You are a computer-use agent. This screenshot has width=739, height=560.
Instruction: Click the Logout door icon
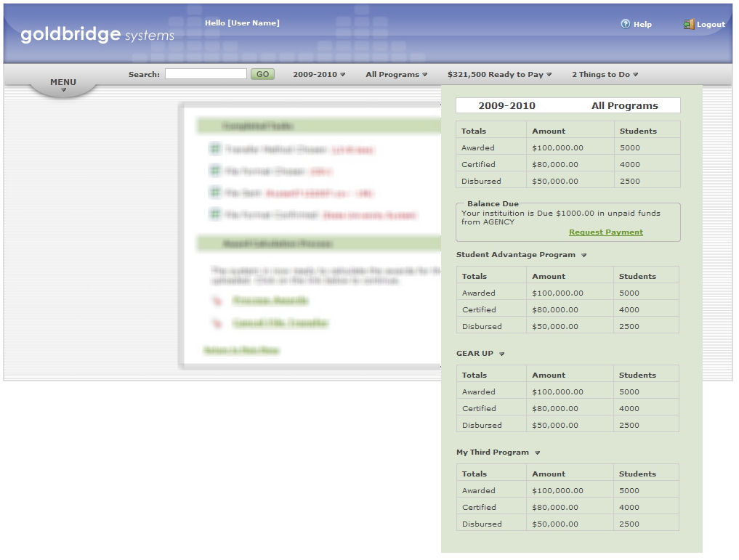689,24
